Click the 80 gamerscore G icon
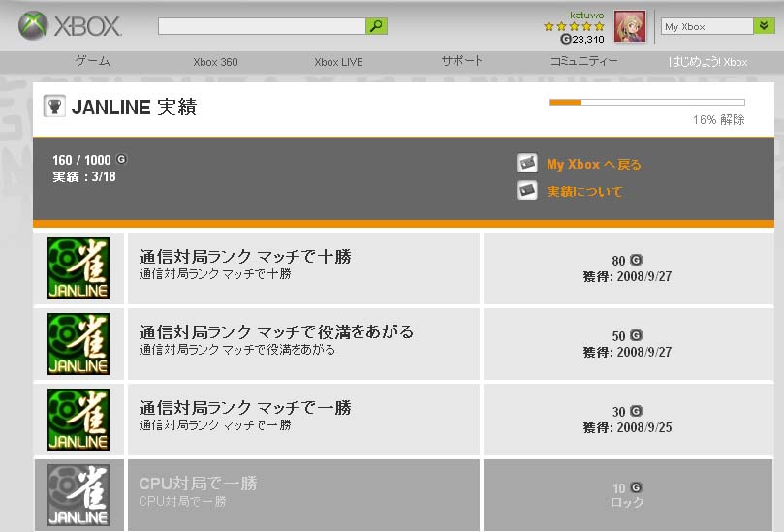Screen dimensions: 784x532 (636, 260)
